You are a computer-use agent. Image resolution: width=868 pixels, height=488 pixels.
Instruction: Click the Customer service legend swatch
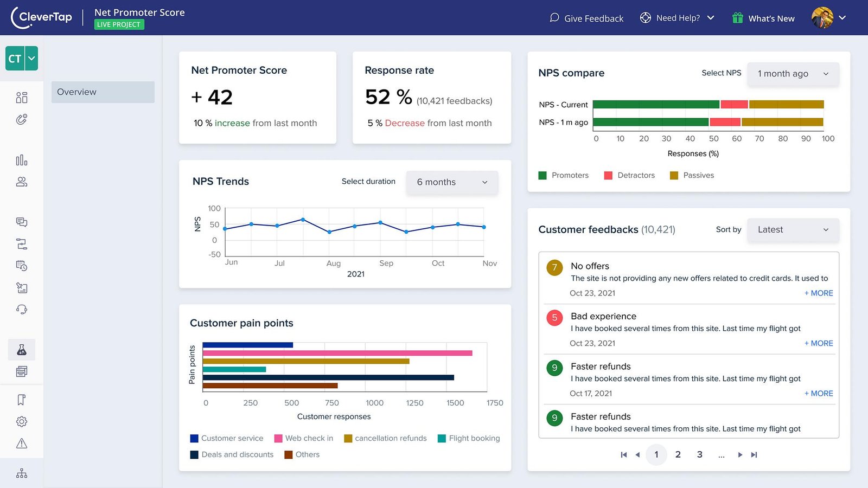[194, 439]
